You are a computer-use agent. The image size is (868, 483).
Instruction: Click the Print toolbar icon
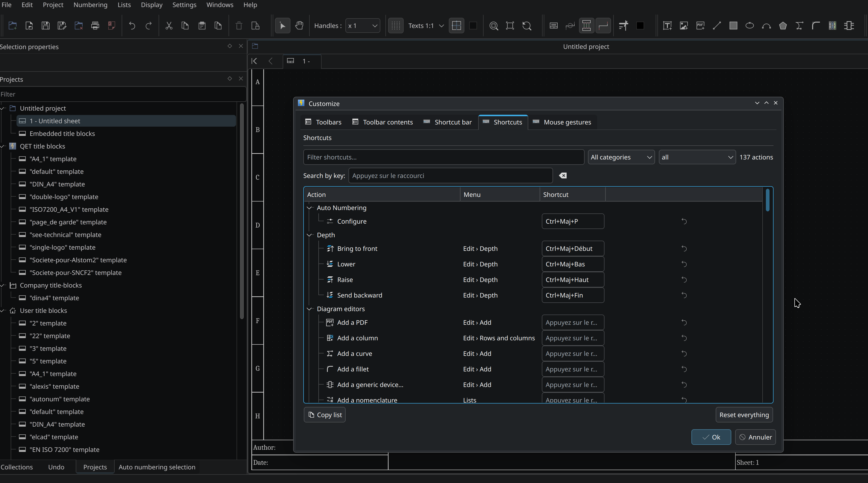pos(95,26)
